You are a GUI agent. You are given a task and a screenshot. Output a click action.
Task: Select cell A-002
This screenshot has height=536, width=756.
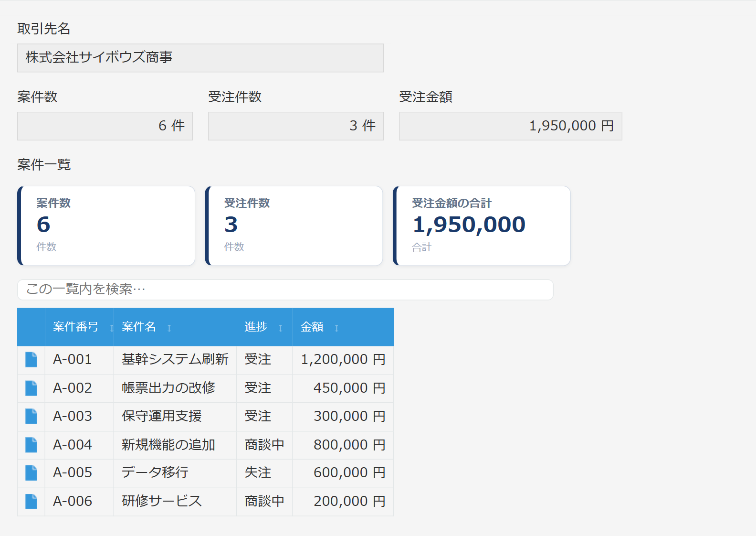pos(79,388)
